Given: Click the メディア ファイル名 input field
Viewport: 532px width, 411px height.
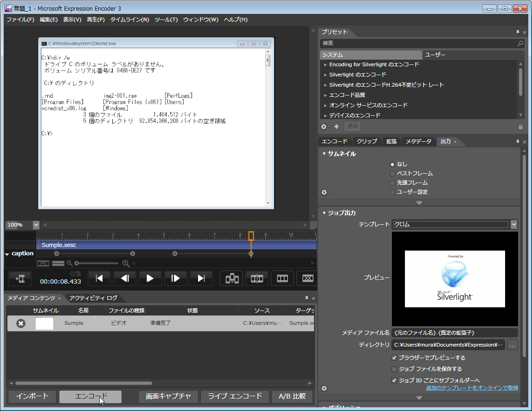Looking at the screenshot, I should pyautogui.click(x=455, y=333).
